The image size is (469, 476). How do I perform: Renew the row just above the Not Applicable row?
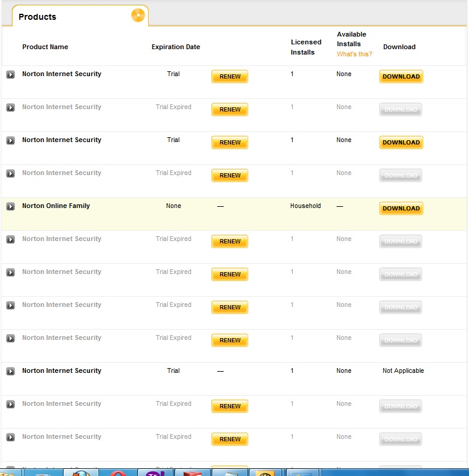(230, 341)
